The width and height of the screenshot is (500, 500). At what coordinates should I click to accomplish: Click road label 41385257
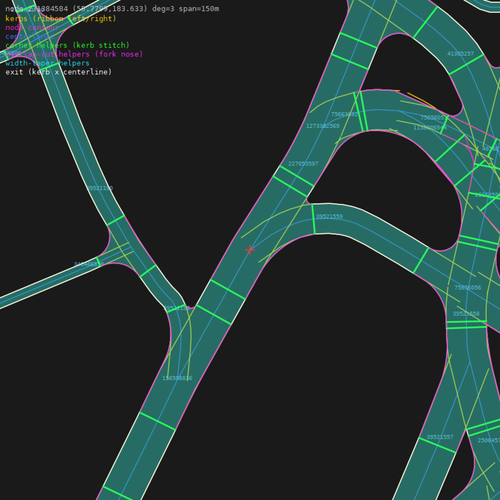(460, 54)
